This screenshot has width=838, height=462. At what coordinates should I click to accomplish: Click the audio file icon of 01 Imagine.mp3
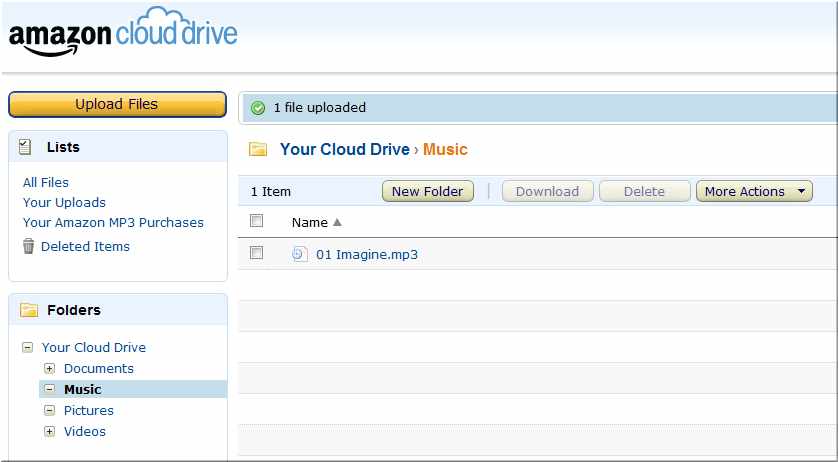299,254
